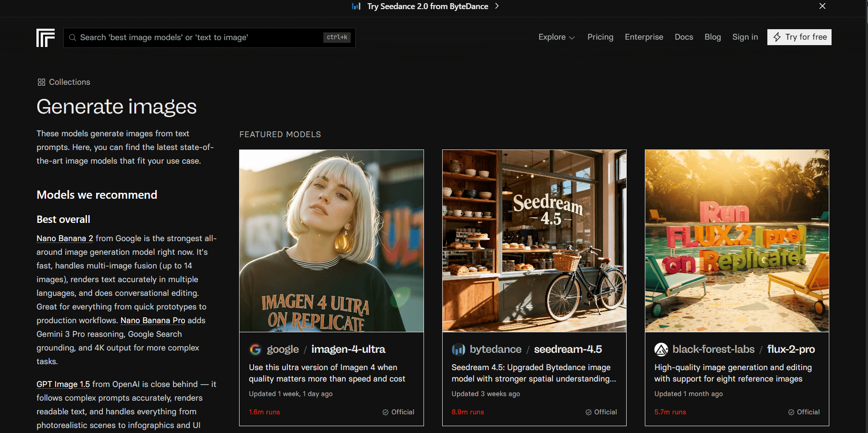This screenshot has width=868, height=433.
Task: Click the '5.7m runs' count
Action: [x=670, y=412]
